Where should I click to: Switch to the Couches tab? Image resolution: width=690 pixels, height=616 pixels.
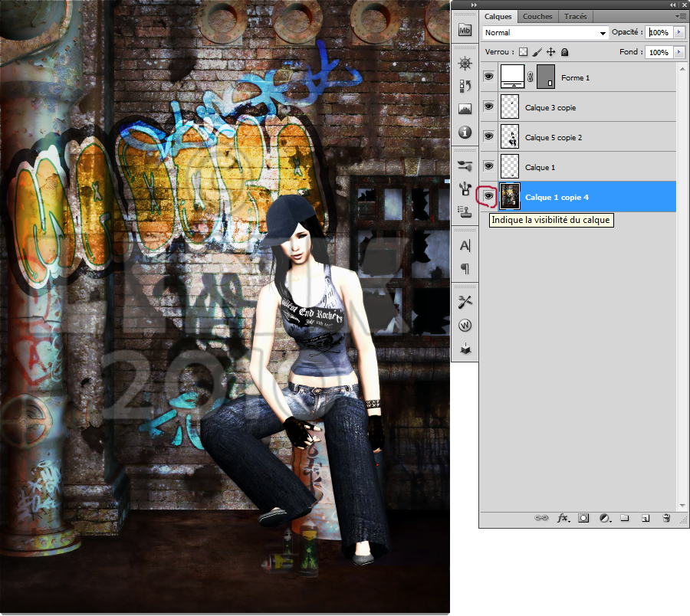[x=537, y=16]
